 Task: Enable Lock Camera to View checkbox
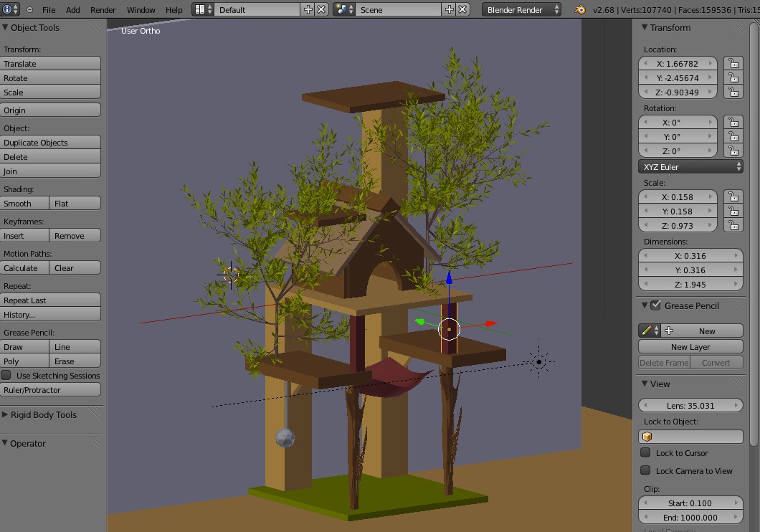pyautogui.click(x=645, y=470)
